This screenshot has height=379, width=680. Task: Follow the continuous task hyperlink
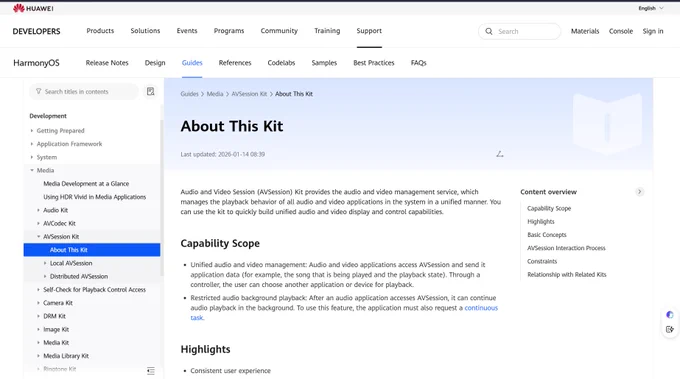481,308
